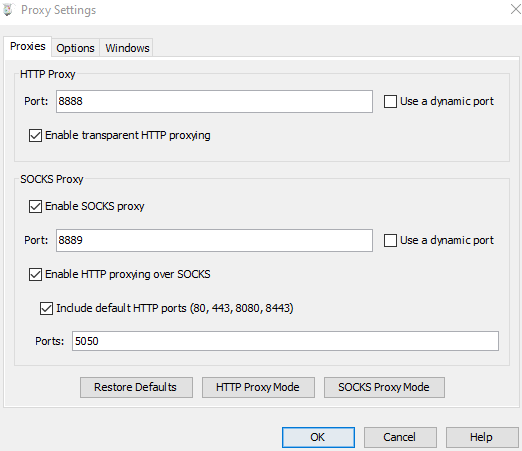Close the Proxy Settings dialog
Screen dimensions: 522x451
(515, 9)
